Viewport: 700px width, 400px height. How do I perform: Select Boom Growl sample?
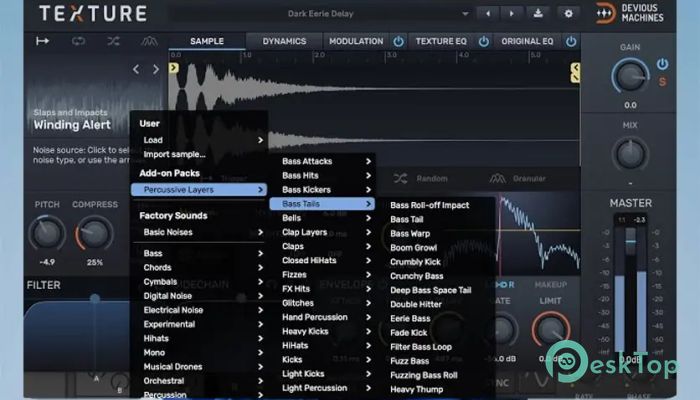click(x=413, y=248)
